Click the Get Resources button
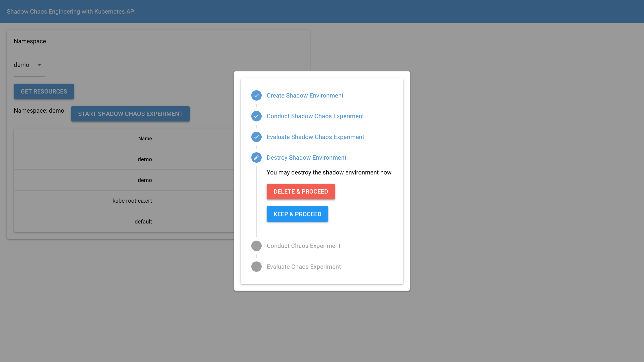The image size is (644, 362). [x=44, y=92]
